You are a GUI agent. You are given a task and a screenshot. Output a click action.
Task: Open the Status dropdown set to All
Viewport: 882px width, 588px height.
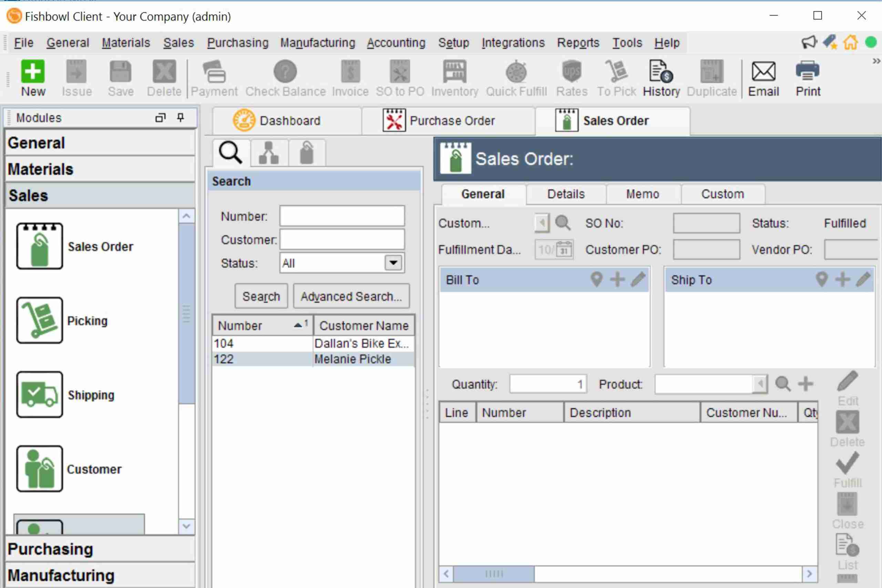pyautogui.click(x=393, y=263)
